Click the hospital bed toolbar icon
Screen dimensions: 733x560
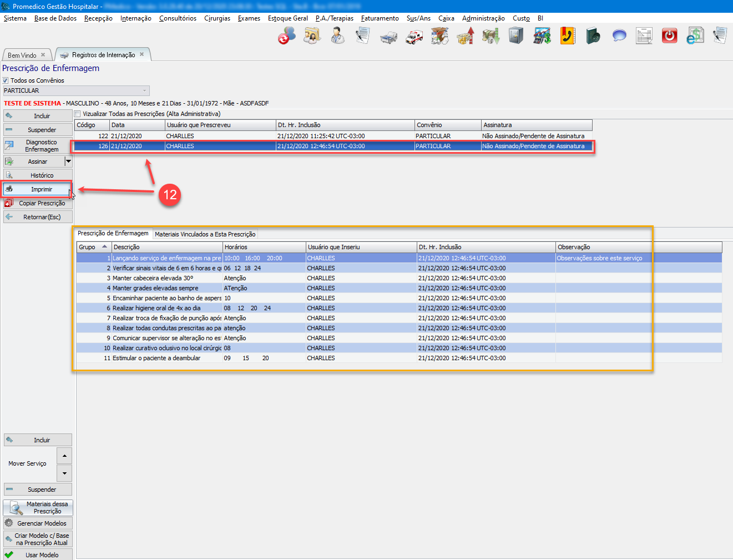click(x=388, y=37)
